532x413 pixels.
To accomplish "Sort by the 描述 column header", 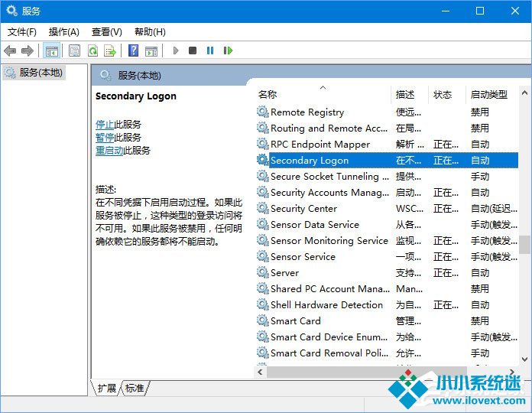I will (410, 94).
